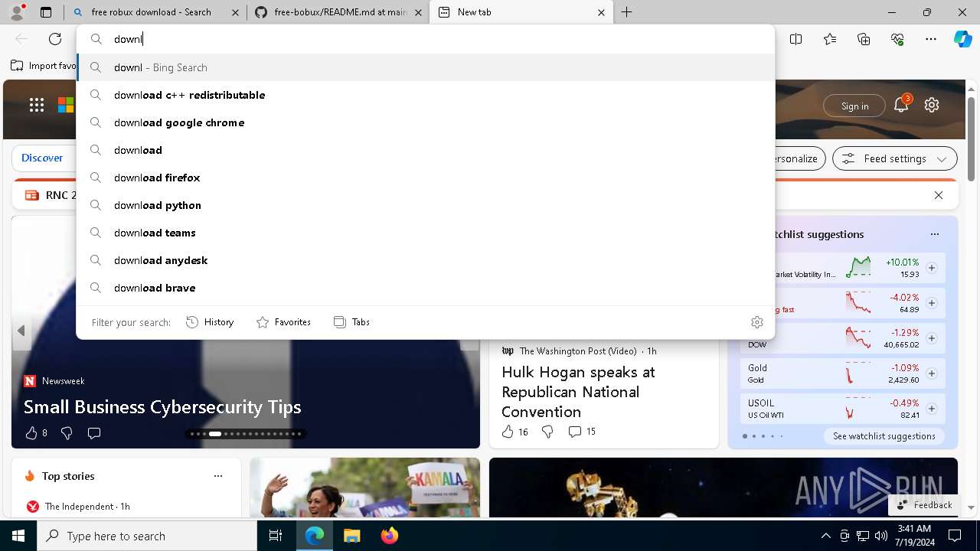Choose suggestion download brave
Viewport: 980px width, 551px height.
426,288
